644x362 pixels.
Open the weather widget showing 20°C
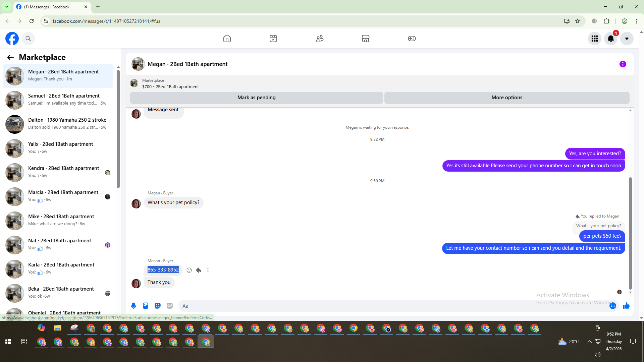pyautogui.click(x=569, y=342)
